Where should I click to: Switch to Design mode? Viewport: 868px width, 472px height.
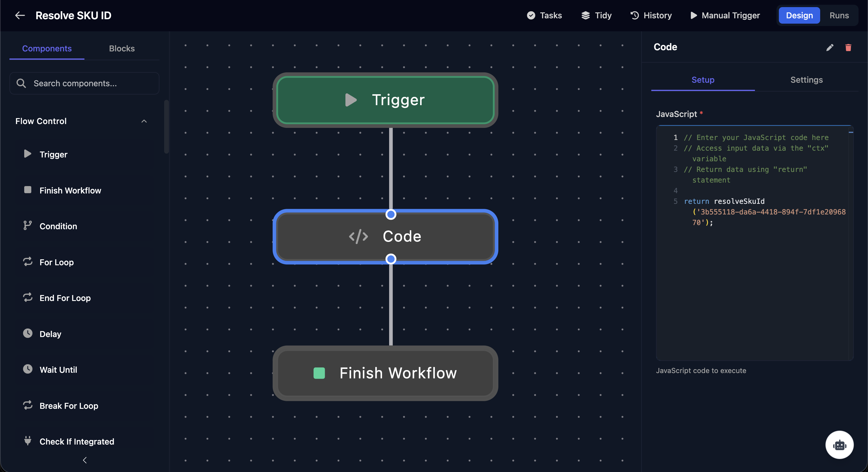point(799,16)
